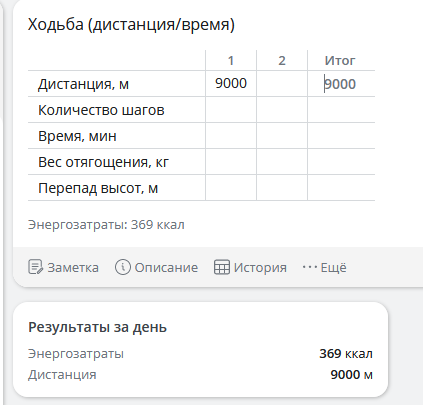This screenshot has width=423, height=405.
Task: Select the set 2 column header
Action: pyautogui.click(x=282, y=61)
